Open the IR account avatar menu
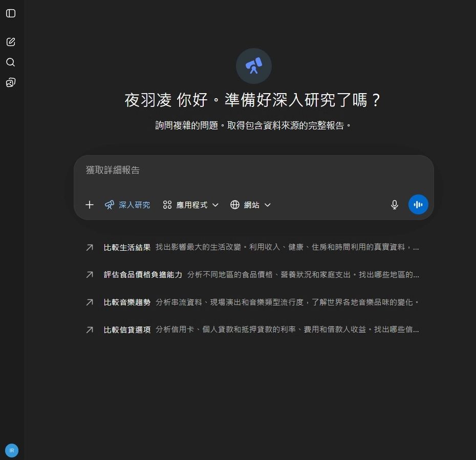Screen dimensions: 476x460 [11, 450]
